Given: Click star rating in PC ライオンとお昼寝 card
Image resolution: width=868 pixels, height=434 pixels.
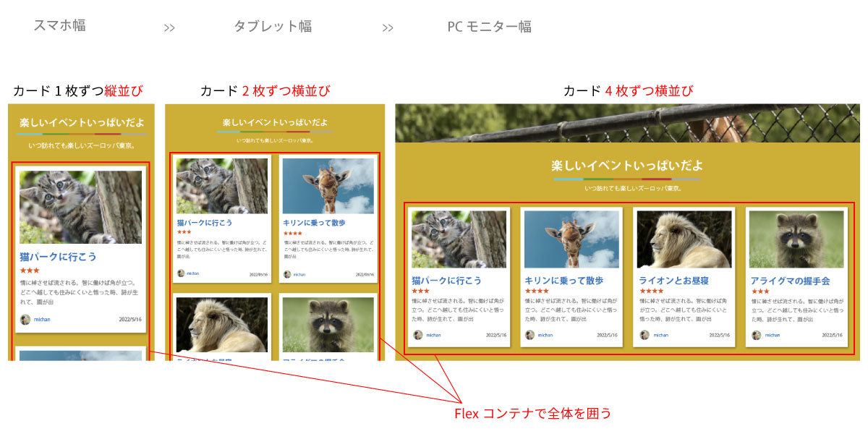Looking at the screenshot, I should point(651,291).
